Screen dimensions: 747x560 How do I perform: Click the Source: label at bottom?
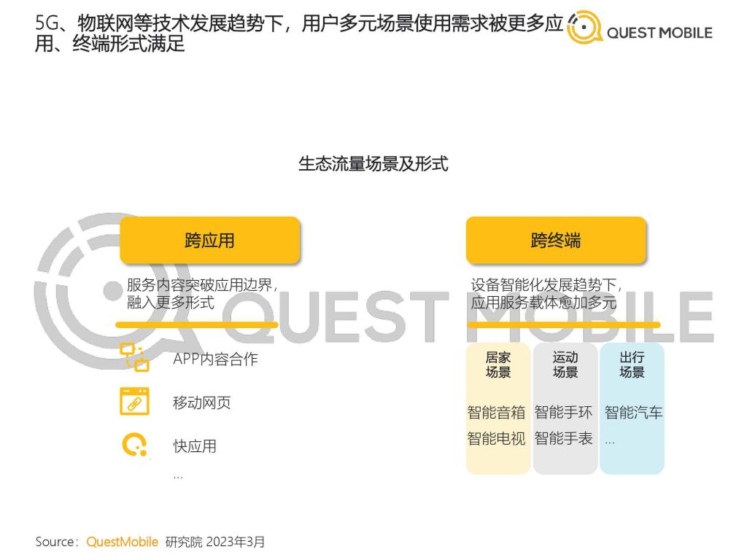57,542
